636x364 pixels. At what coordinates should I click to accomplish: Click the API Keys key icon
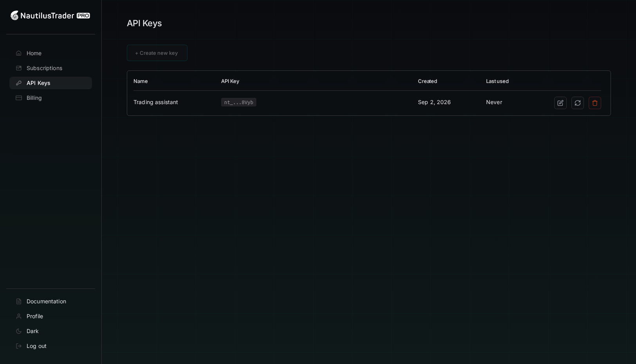tap(19, 83)
